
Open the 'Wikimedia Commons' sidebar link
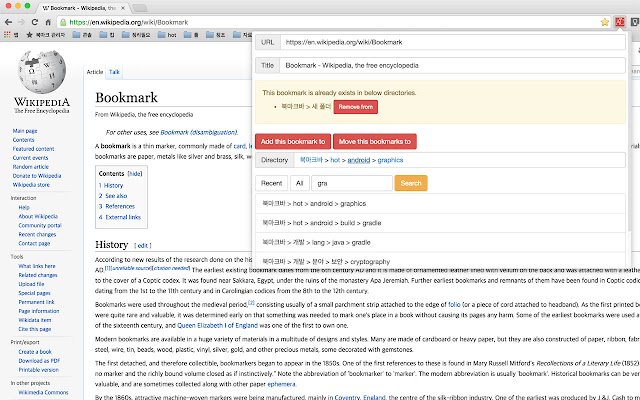(x=43, y=392)
